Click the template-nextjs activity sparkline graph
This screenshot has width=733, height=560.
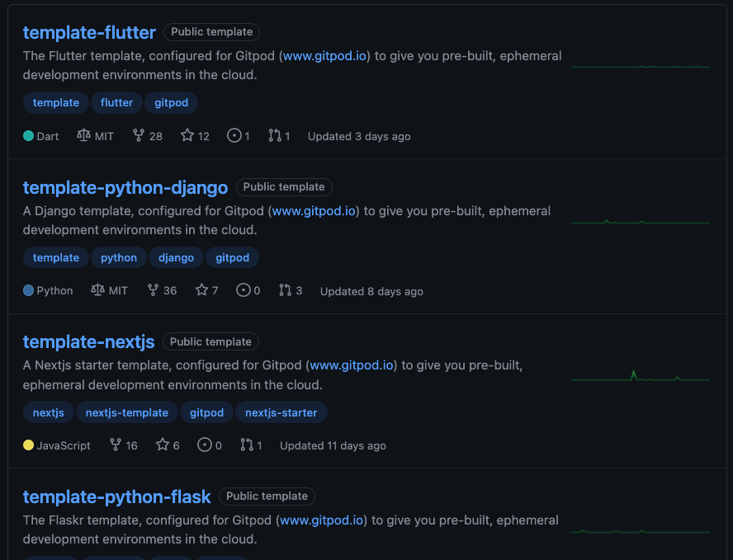[640, 378]
